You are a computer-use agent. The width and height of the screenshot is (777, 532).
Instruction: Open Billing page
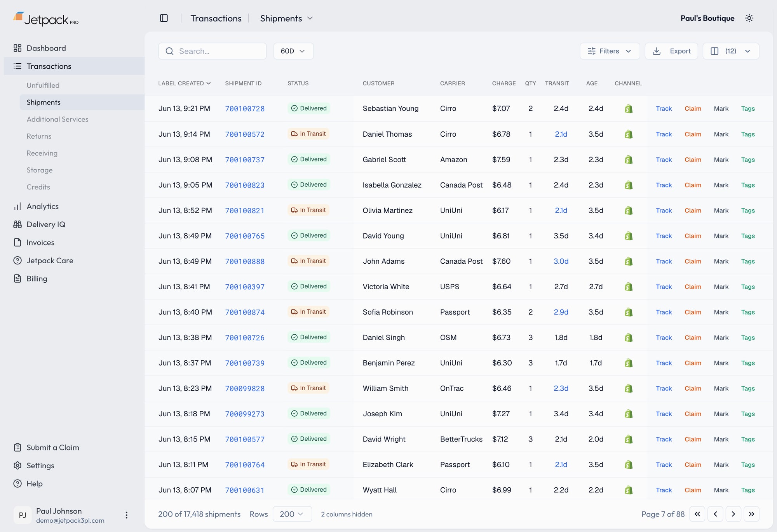tap(37, 278)
